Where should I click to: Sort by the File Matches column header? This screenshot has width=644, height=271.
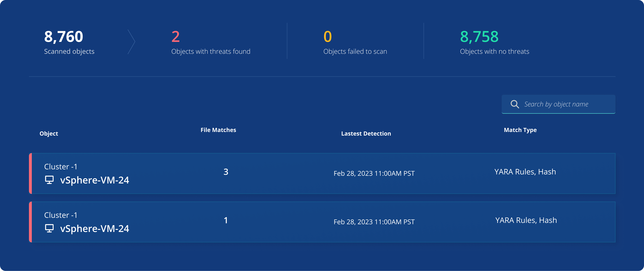point(218,130)
